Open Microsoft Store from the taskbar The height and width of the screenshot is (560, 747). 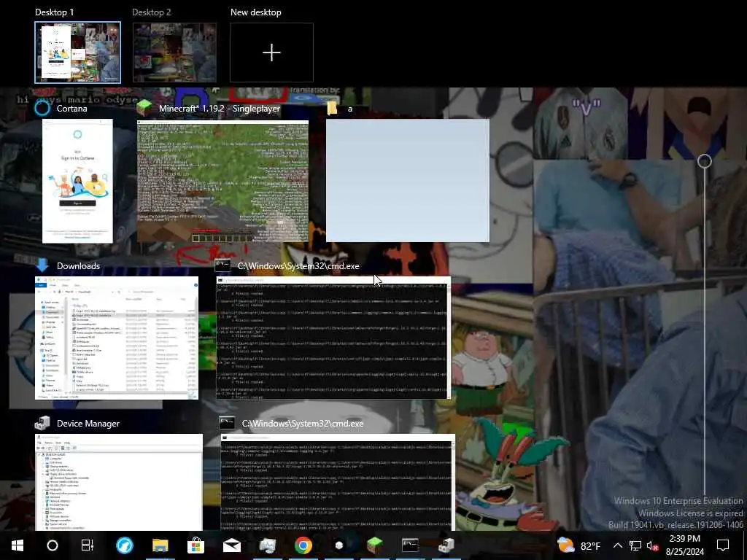tap(196, 545)
